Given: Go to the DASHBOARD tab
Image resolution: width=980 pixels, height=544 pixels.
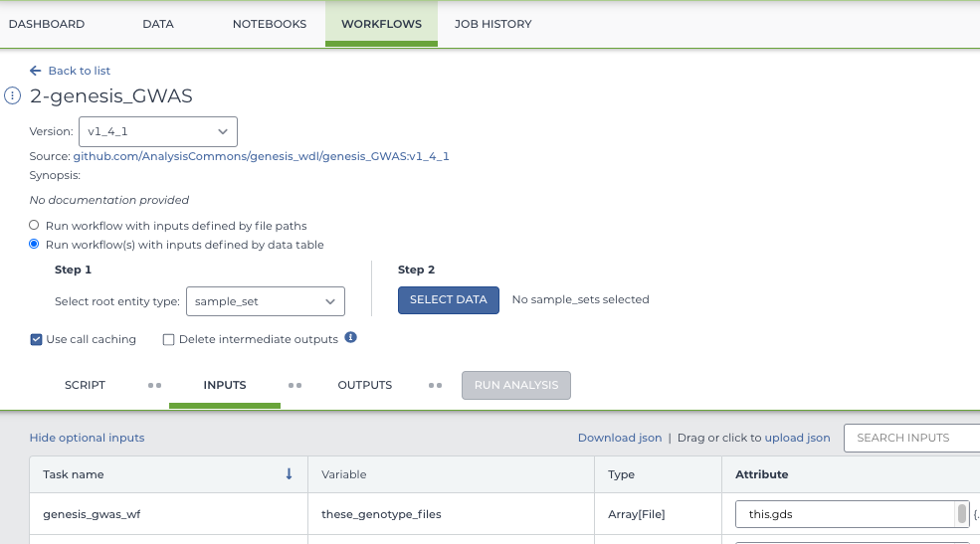Looking at the screenshot, I should click(x=47, y=24).
